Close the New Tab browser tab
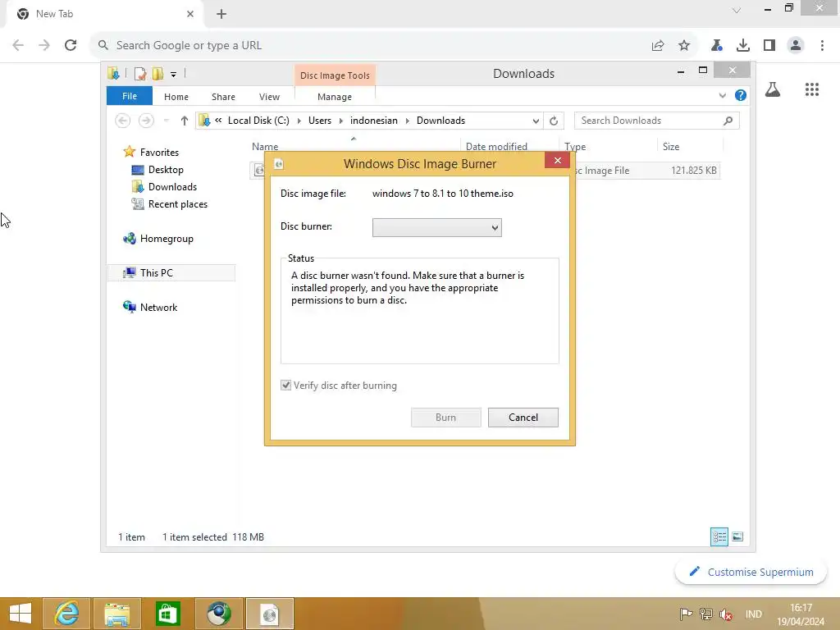This screenshot has width=840, height=630. tap(190, 14)
